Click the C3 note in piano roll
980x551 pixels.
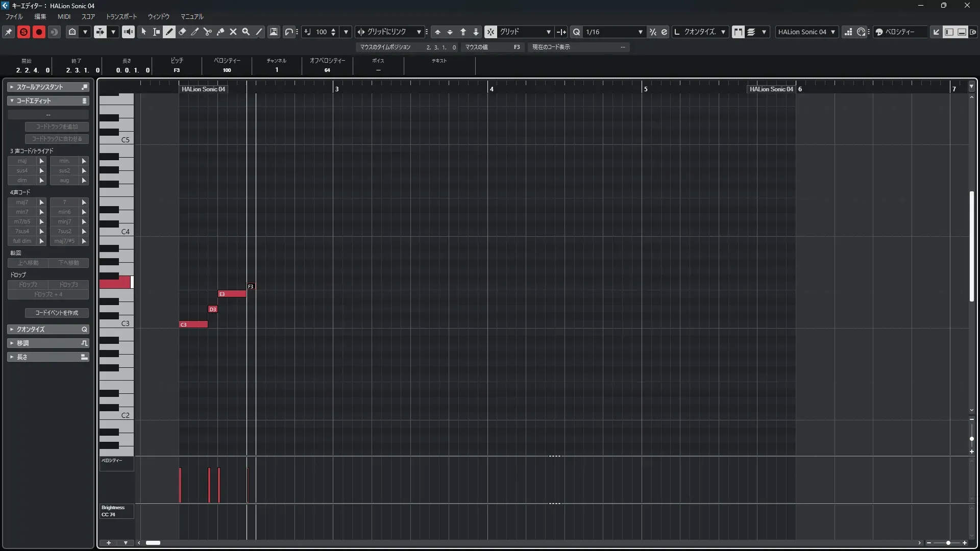(x=193, y=324)
